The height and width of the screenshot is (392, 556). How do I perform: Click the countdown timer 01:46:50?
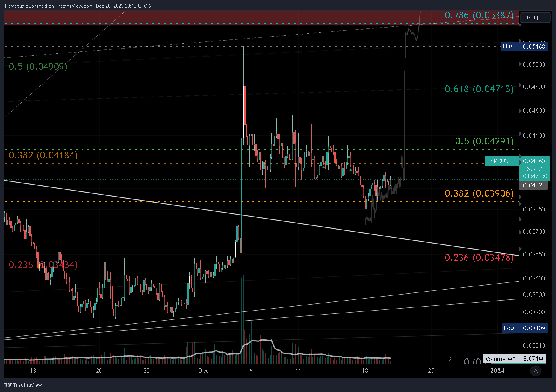pyautogui.click(x=535, y=176)
